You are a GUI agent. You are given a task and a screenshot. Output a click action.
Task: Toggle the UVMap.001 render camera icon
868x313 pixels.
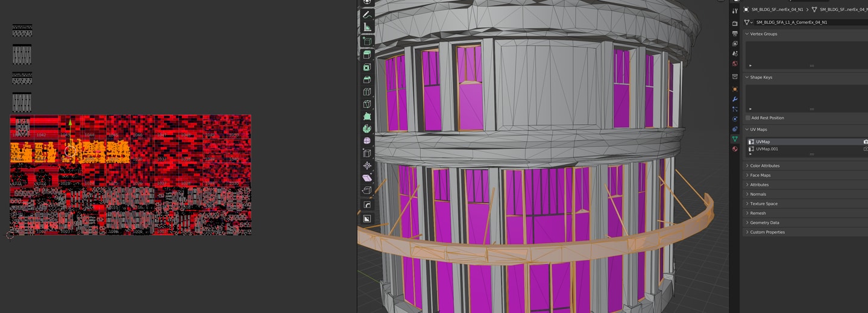866,149
